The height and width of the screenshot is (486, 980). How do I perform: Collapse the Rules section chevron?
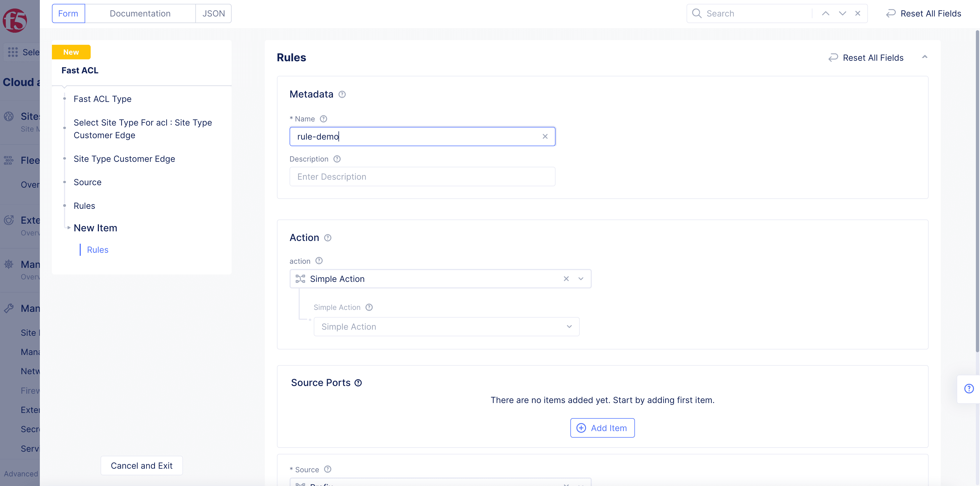pos(925,57)
